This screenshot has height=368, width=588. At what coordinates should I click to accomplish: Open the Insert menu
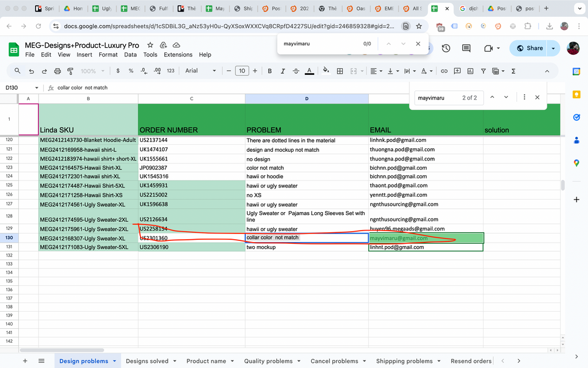84,55
